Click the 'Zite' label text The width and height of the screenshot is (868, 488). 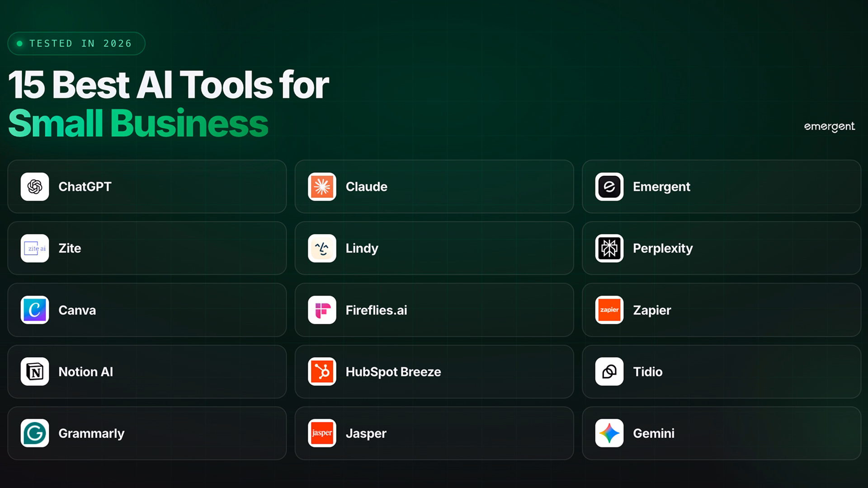pos(70,248)
